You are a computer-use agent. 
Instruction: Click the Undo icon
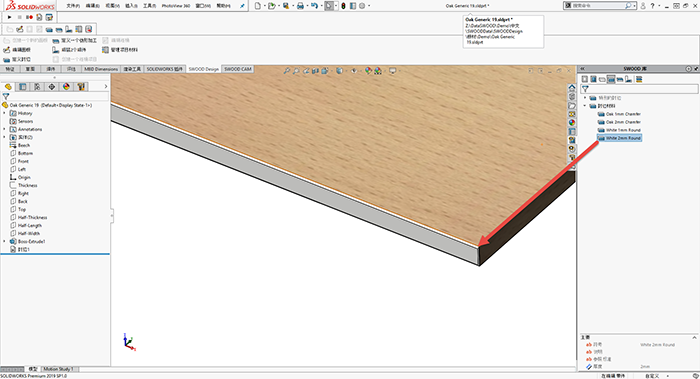click(x=314, y=6)
